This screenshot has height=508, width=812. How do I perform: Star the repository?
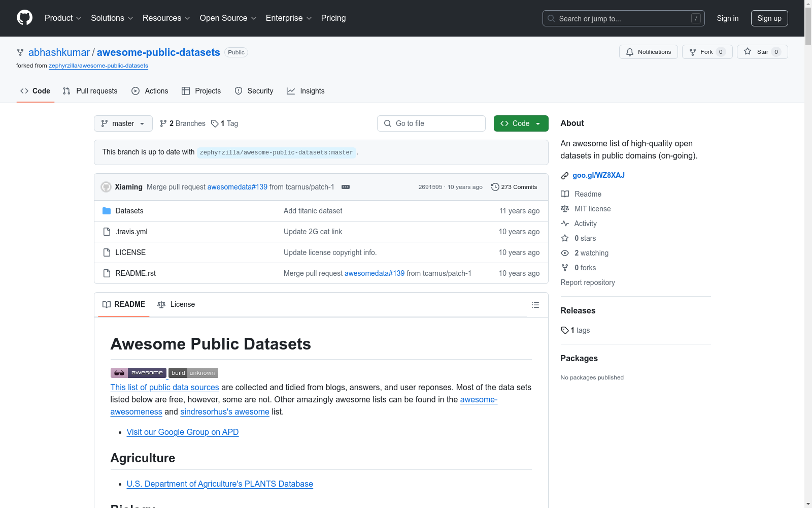tap(762, 52)
